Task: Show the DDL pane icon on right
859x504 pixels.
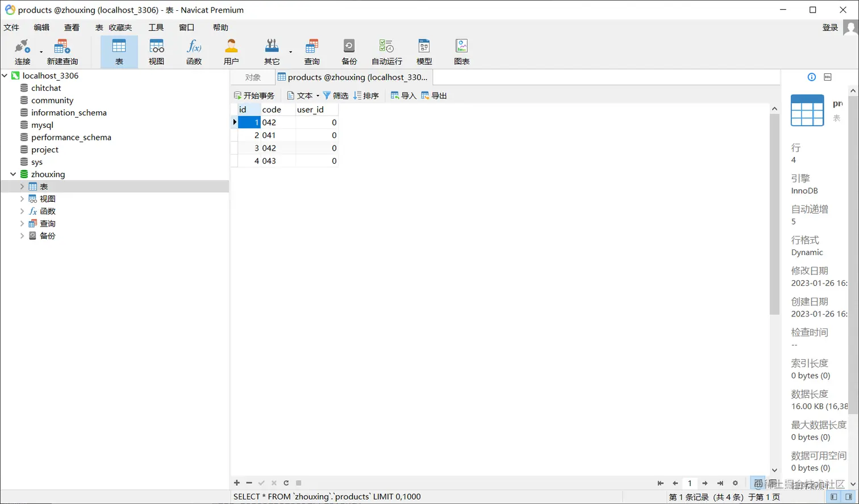Action: click(828, 77)
